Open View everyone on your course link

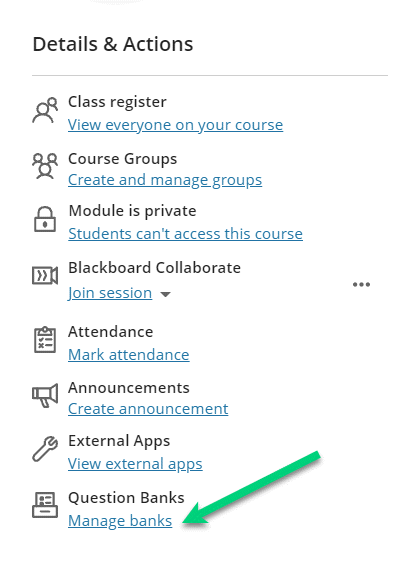(x=176, y=125)
